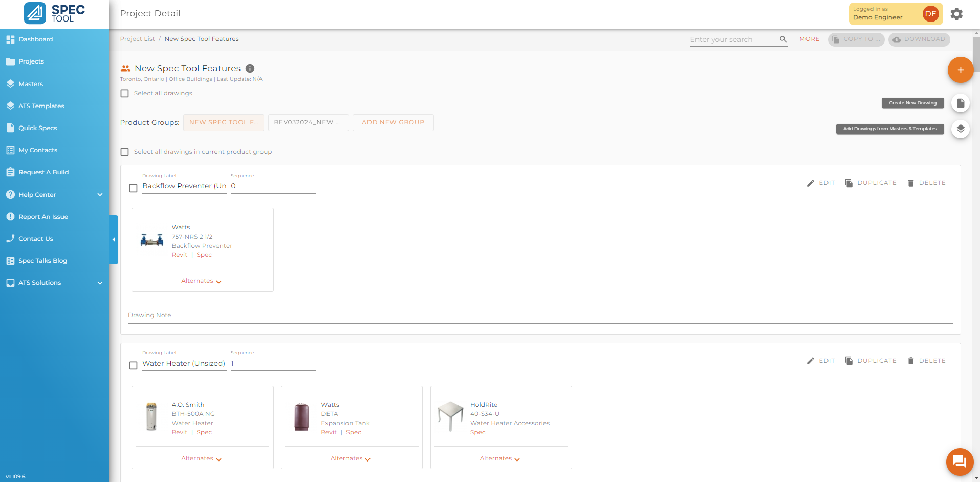
Task: Collapse sidebar with the arrow handle
Action: pyautogui.click(x=114, y=239)
